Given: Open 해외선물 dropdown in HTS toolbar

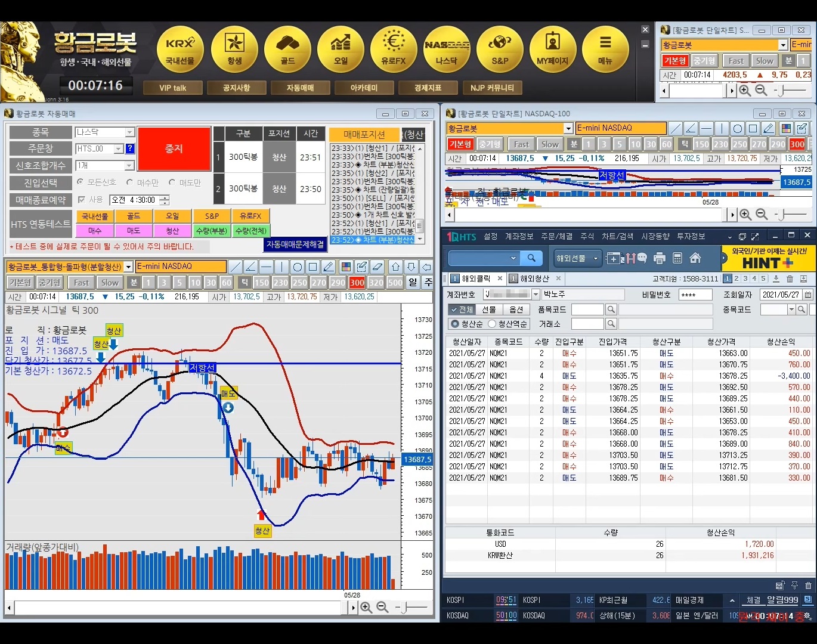Looking at the screenshot, I should click(578, 258).
